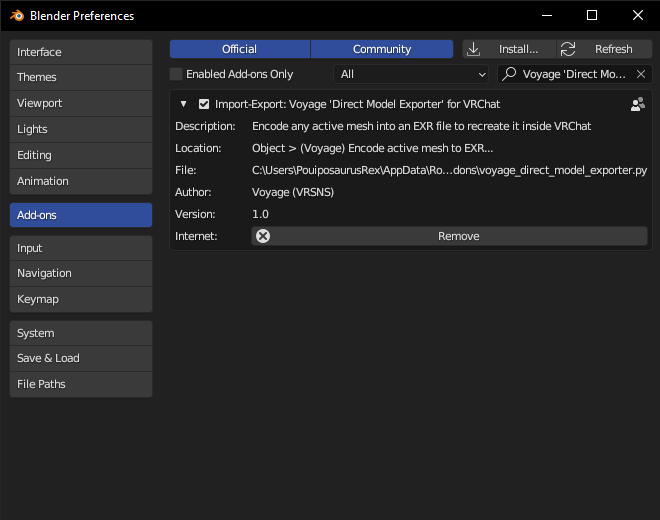The image size is (660, 520).
Task: Close the Blender Preferences window
Action: pyautogui.click(x=638, y=16)
